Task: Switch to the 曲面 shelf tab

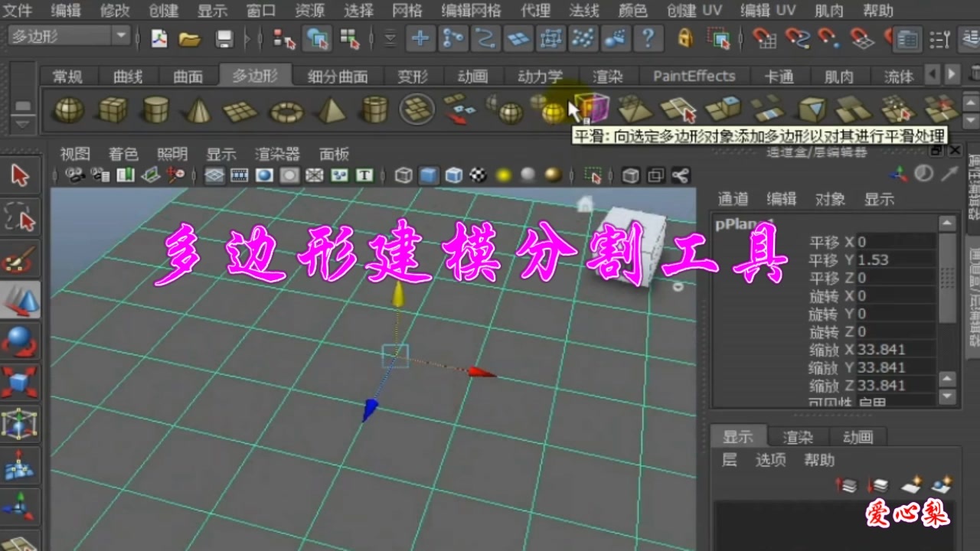Action: point(188,77)
